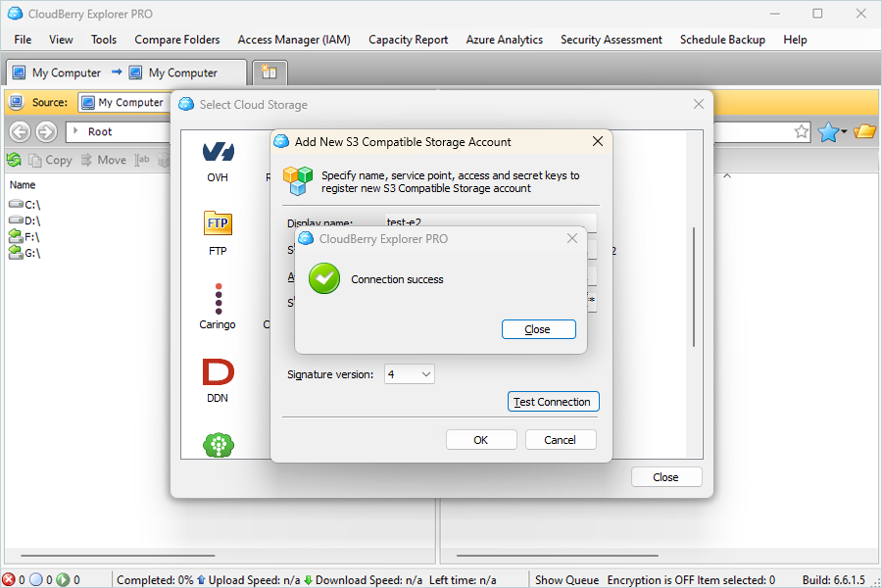Click the Rename toolbar icon

142,161
